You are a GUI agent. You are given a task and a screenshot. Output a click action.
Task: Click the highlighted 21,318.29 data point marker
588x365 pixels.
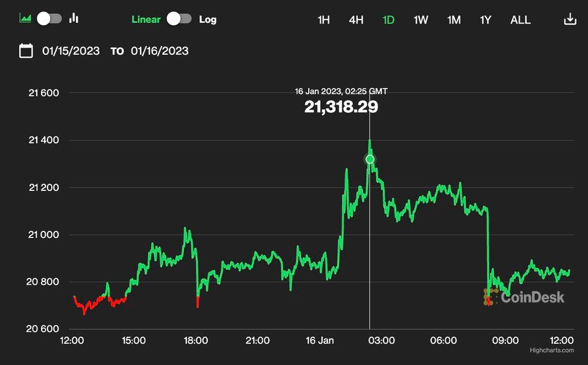pos(370,160)
